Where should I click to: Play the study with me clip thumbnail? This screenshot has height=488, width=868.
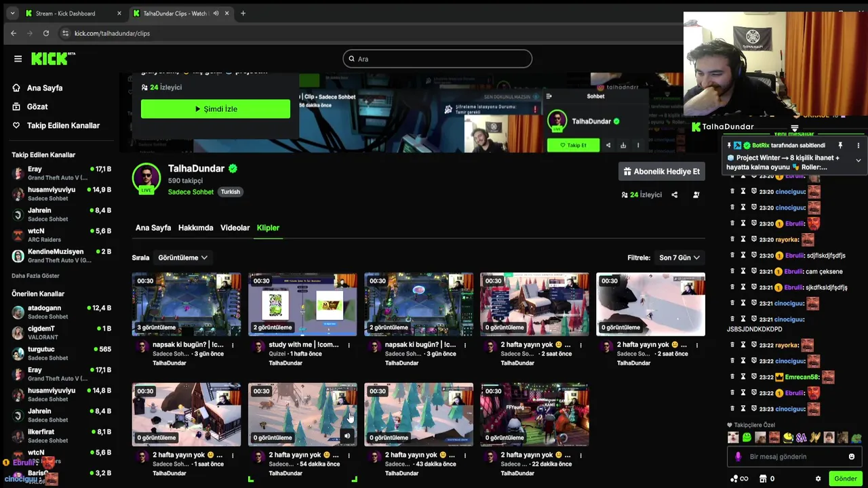(302, 304)
